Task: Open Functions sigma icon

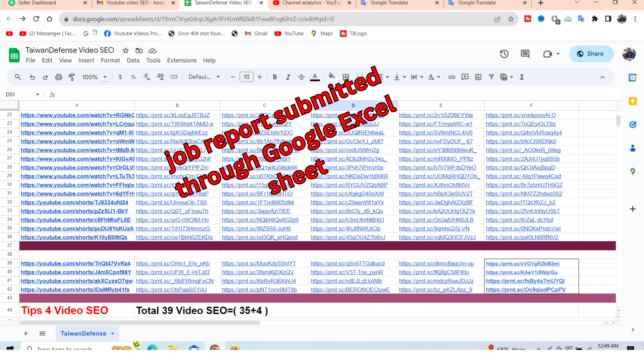Action: point(522,77)
